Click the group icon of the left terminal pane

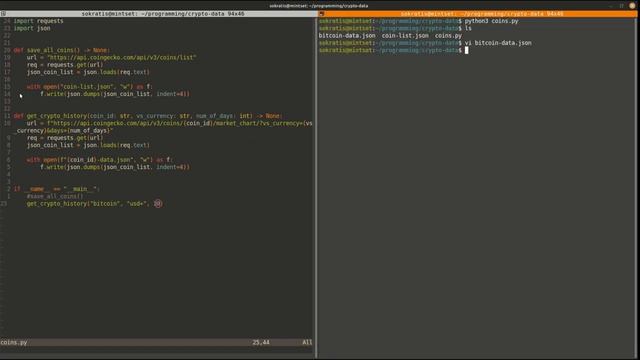[3, 13]
